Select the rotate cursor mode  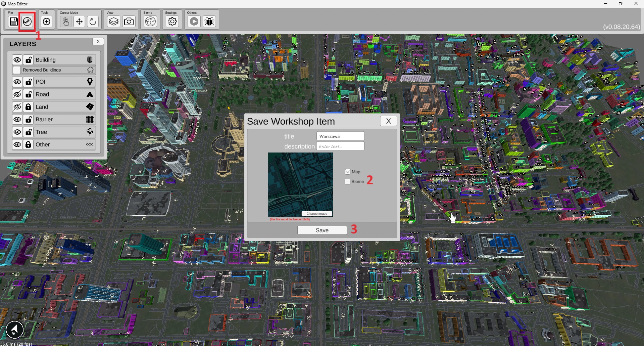[x=93, y=22]
